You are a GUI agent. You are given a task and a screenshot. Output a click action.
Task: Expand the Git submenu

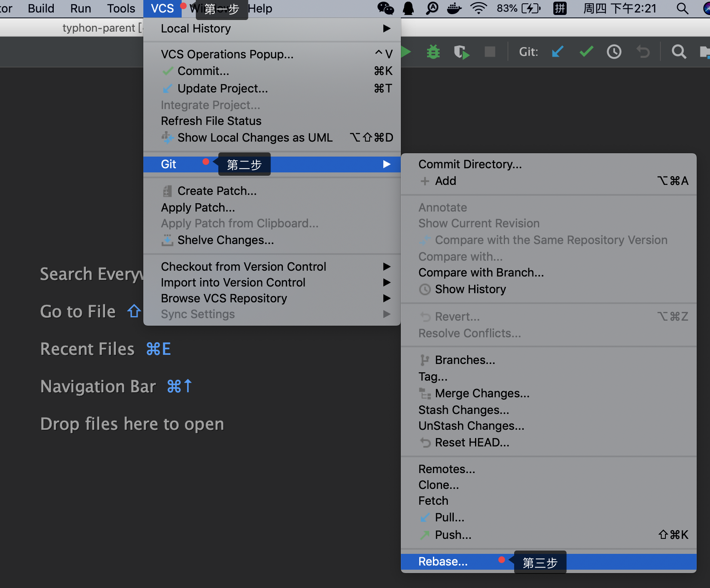click(272, 164)
